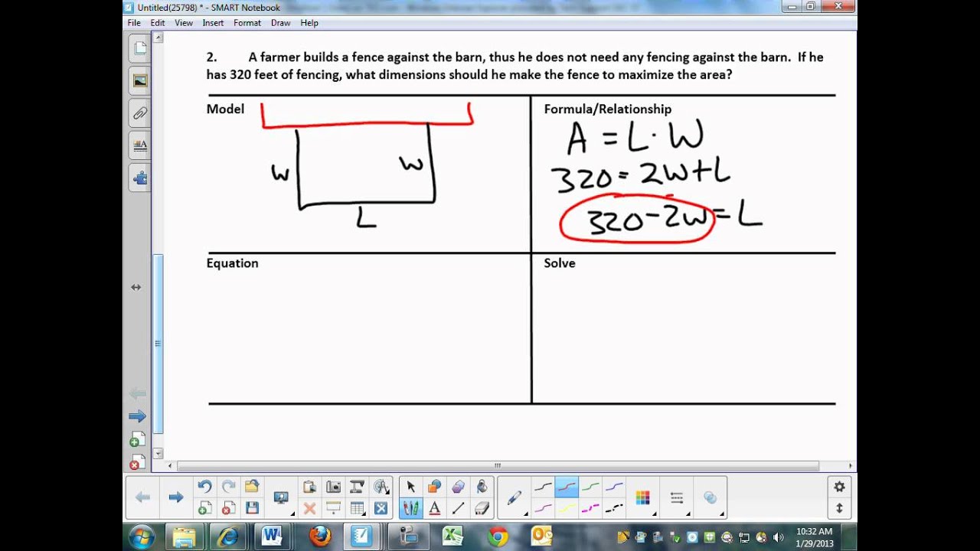The height and width of the screenshot is (551, 980).
Task: Choose the yellow pen style
Action: (x=567, y=508)
